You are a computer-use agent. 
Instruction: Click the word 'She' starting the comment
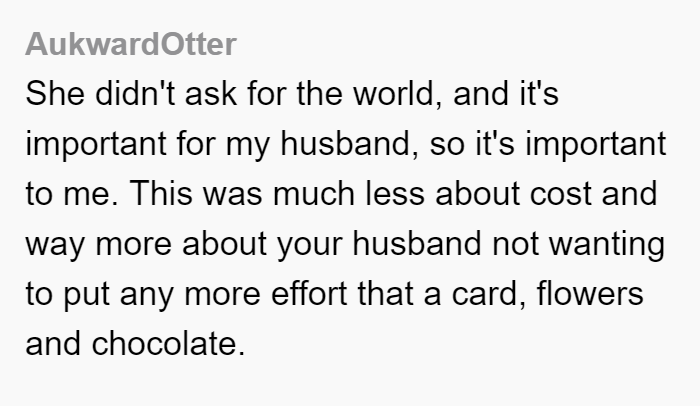(x=55, y=94)
